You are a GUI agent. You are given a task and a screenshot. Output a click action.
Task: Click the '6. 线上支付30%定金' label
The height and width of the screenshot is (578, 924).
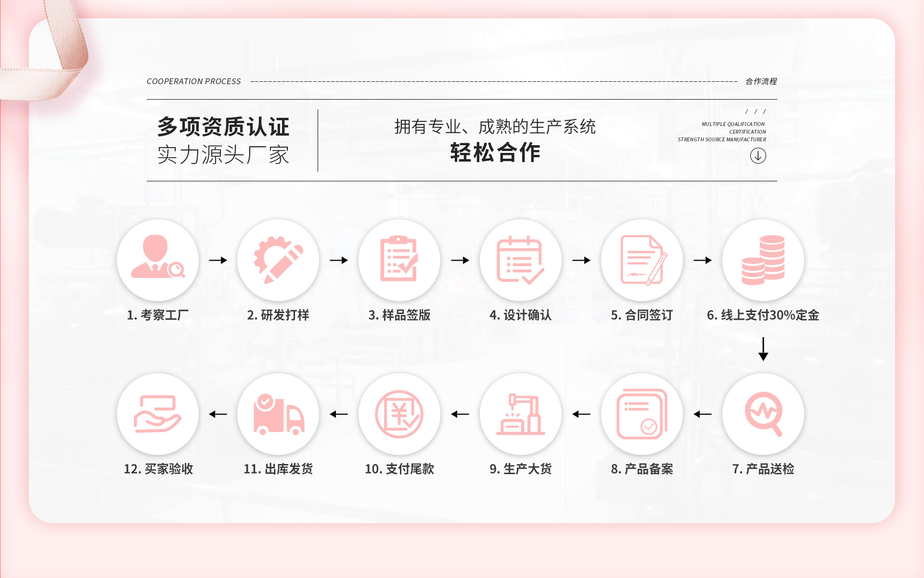click(763, 315)
